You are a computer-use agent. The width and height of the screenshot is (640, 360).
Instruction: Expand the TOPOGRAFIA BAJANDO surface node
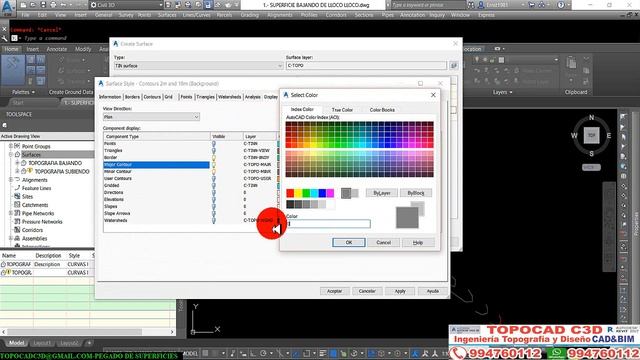(18, 163)
